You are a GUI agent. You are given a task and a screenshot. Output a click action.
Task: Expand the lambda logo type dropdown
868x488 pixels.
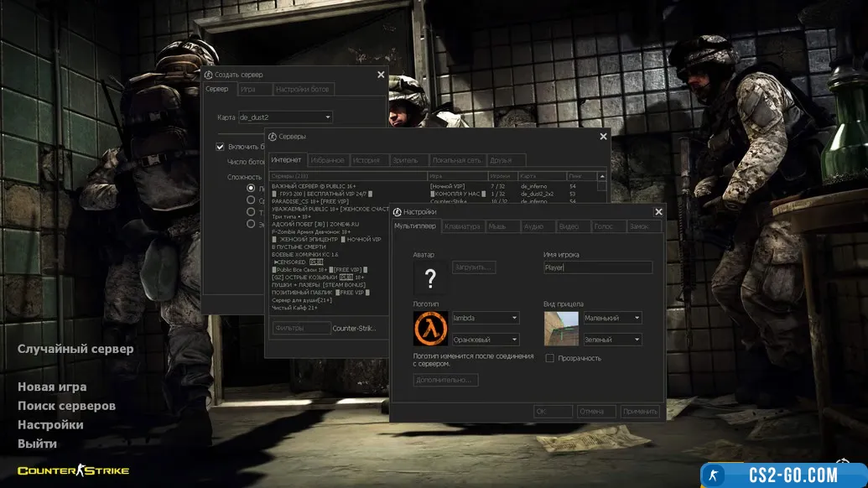pyautogui.click(x=486, y=318)
